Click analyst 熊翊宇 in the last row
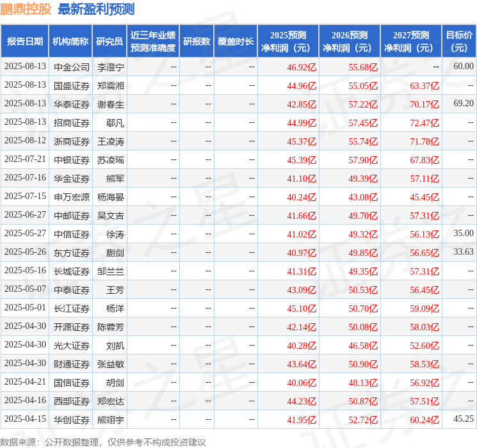The image size is (477, 448). (110, 420)
